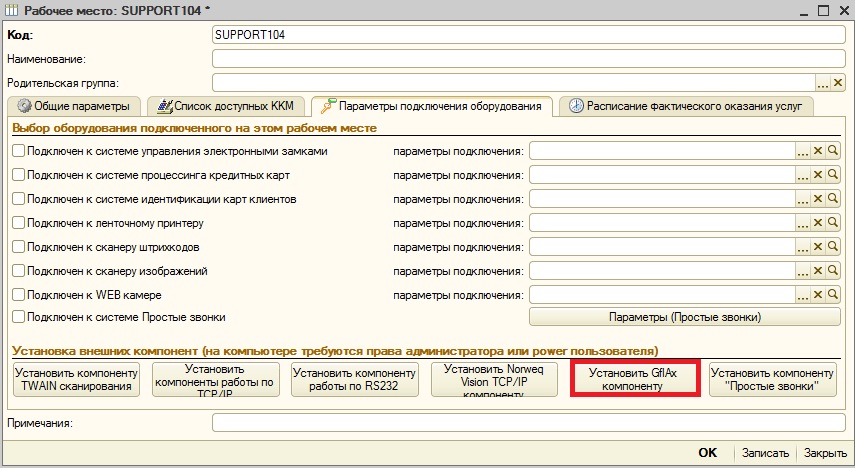Click Установить компоненту TWAIN сканирования
Screen dimensions: 855x468
[76, 380]
